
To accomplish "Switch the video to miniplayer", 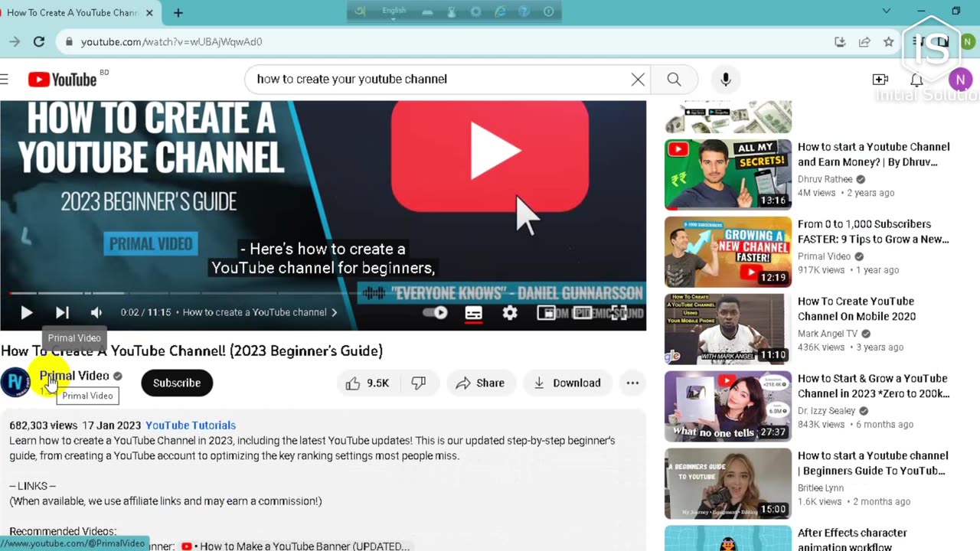I will (546, 312).
